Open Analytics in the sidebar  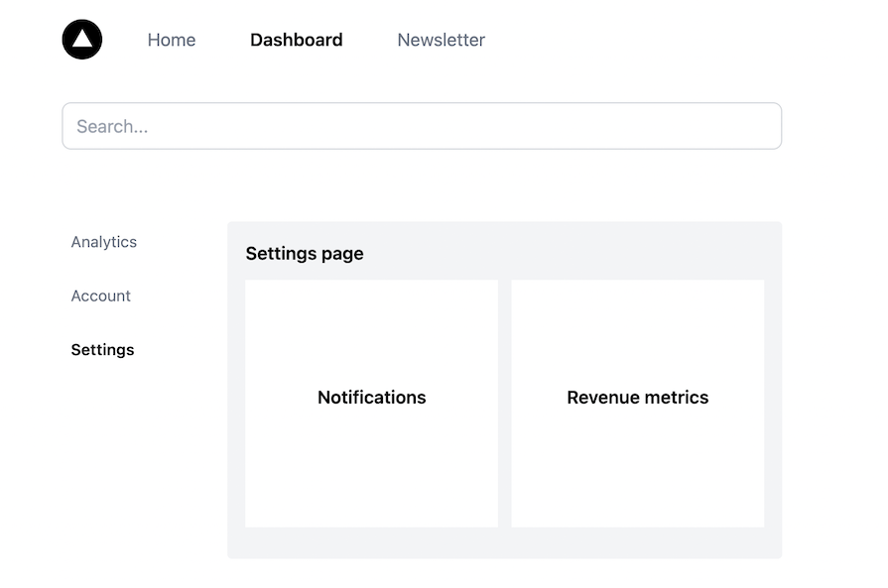[x=103, y=242]
